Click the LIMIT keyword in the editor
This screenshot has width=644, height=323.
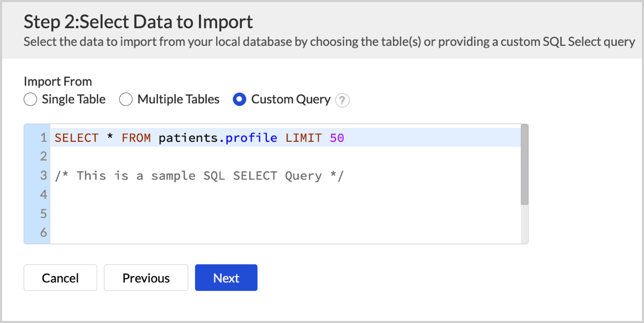click(303, 138)
